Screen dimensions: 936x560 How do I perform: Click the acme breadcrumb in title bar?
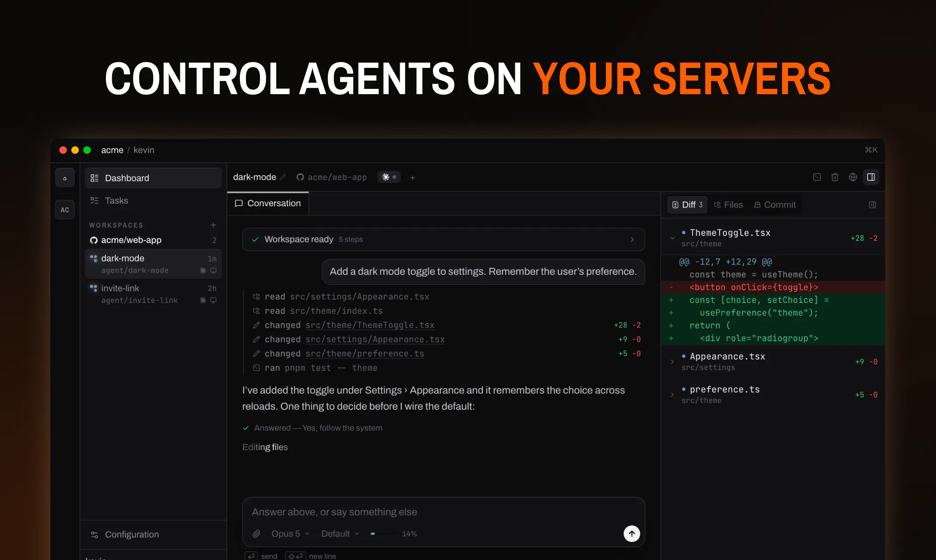pos(112,150)
